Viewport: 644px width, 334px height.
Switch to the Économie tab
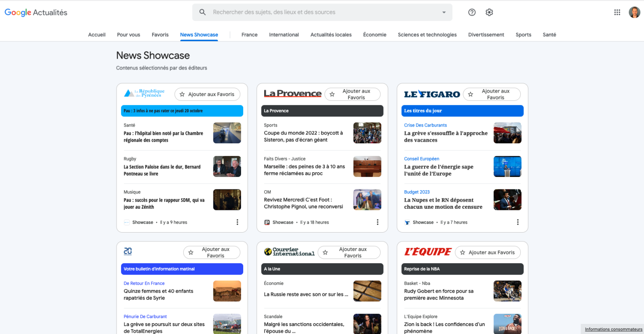click(x=374, y=34)
